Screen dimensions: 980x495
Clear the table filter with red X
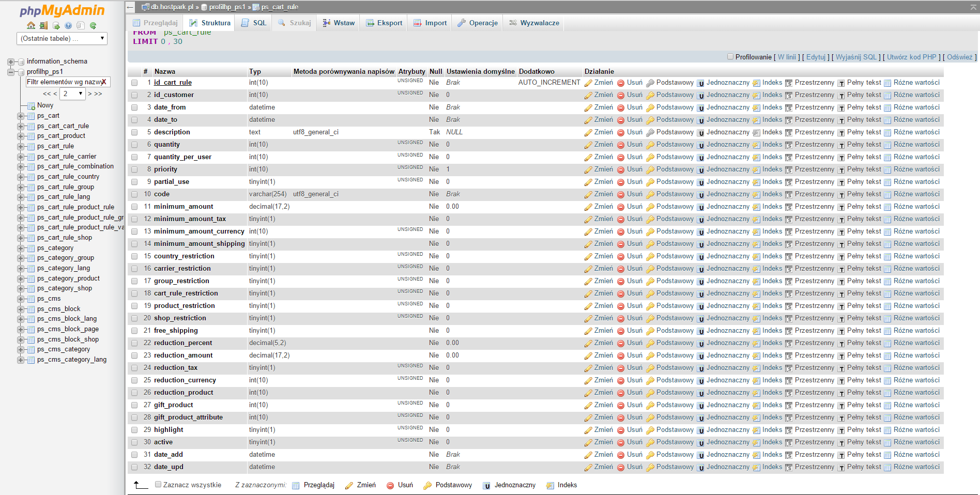pos(104,82)
